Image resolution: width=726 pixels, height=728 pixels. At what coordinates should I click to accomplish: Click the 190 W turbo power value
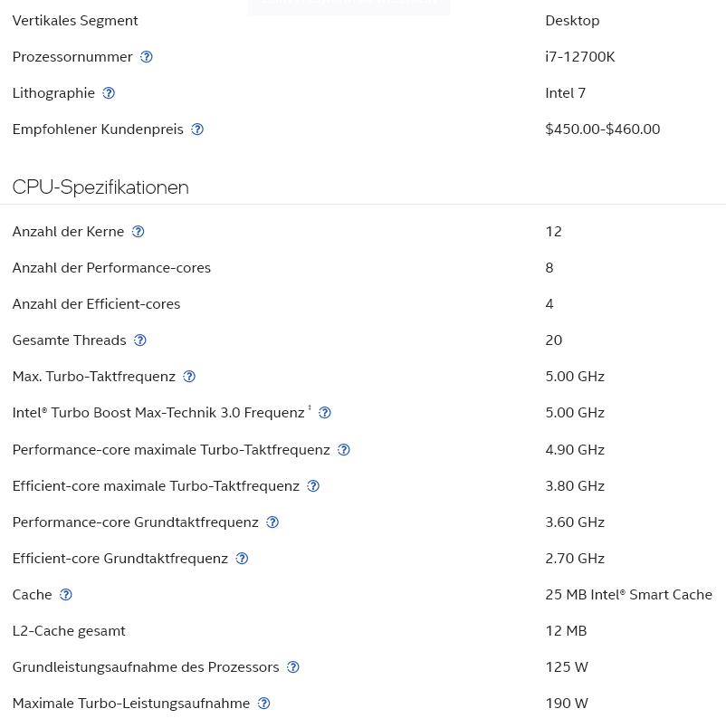(x=567, y=704)
